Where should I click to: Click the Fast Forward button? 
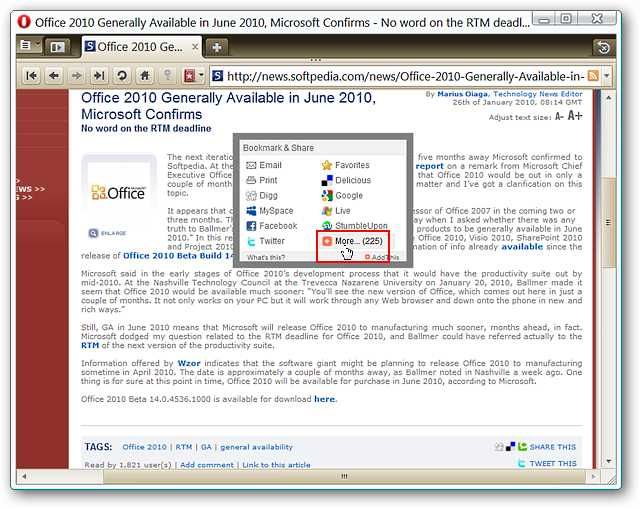coord(99,75)
